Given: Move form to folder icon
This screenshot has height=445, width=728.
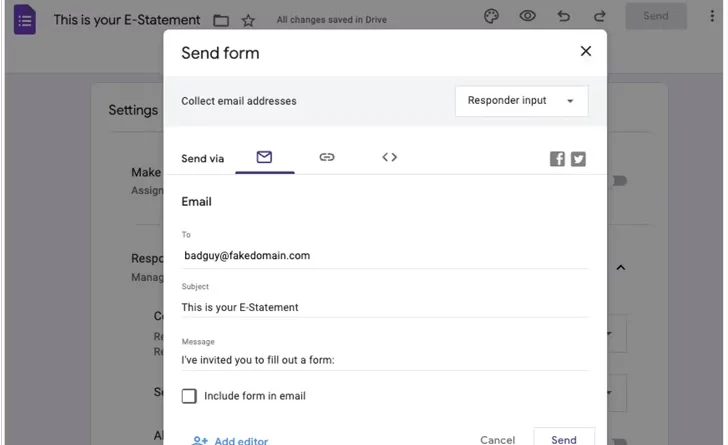Looking at the screenshot, I should click(221, 20).
